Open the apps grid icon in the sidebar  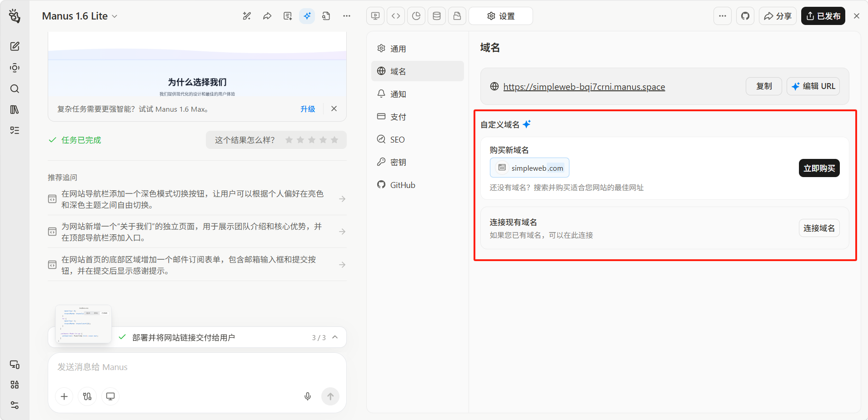[x=15, y=385]
